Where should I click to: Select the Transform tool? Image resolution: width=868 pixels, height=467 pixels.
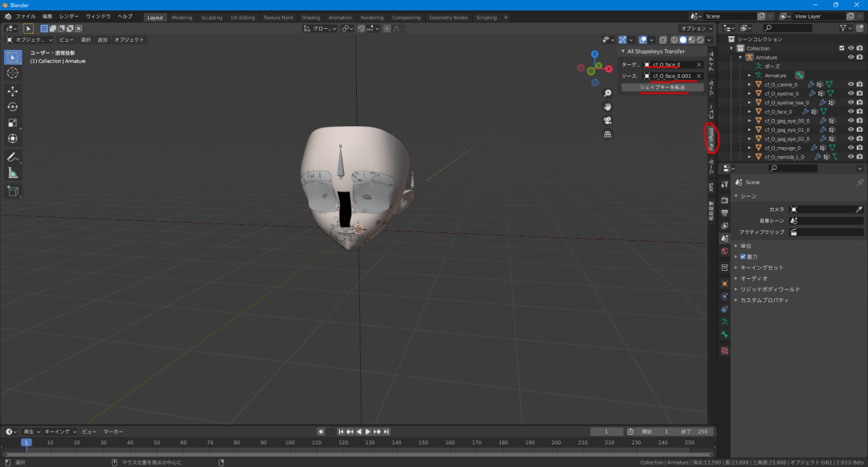point(13,139)
